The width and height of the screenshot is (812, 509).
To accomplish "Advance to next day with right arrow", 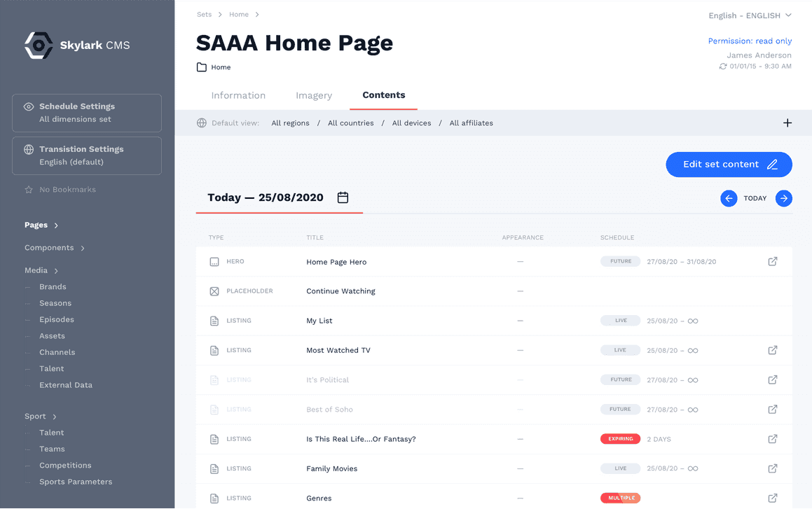I will [783, 198].
